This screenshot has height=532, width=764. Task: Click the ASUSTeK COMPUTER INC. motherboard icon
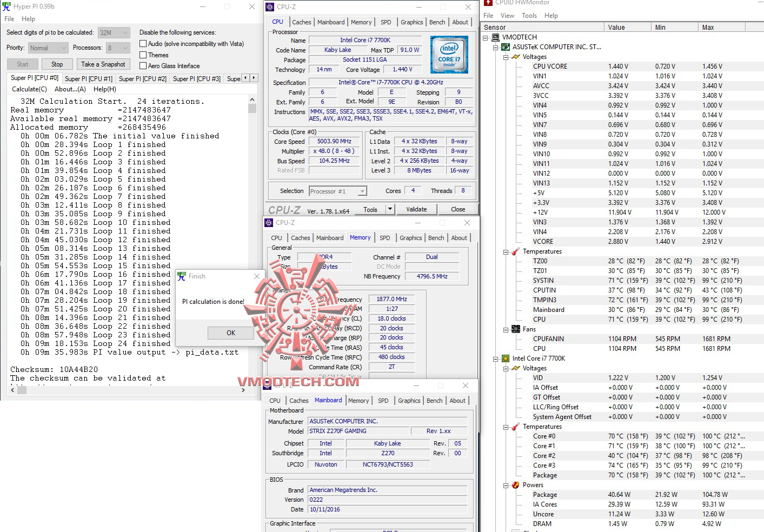pyautogui.click(x=504, y=47)
